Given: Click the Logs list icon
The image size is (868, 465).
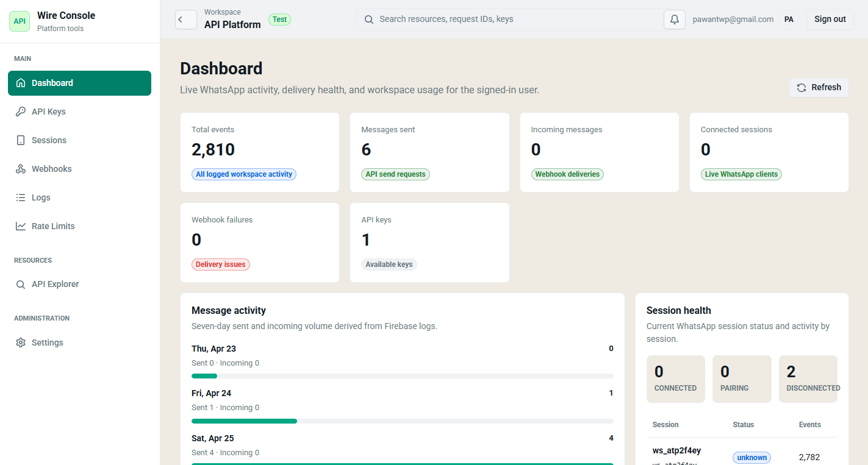Looking at the screenshot, I should tap(21, 197).
